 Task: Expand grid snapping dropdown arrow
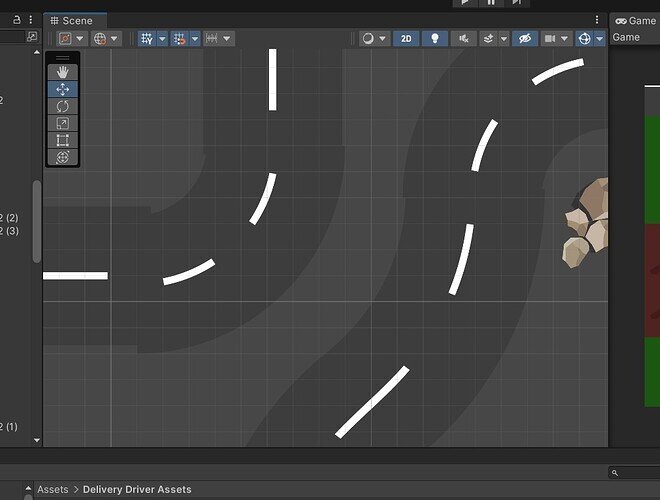point(195,39)
